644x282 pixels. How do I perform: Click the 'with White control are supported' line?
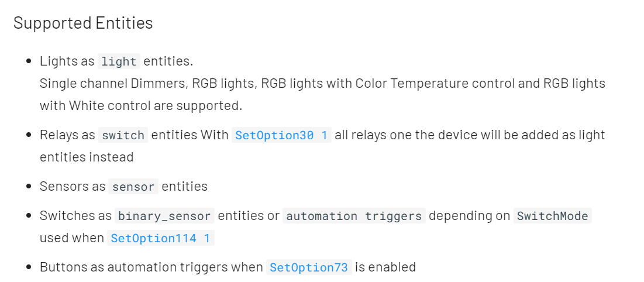140,105
